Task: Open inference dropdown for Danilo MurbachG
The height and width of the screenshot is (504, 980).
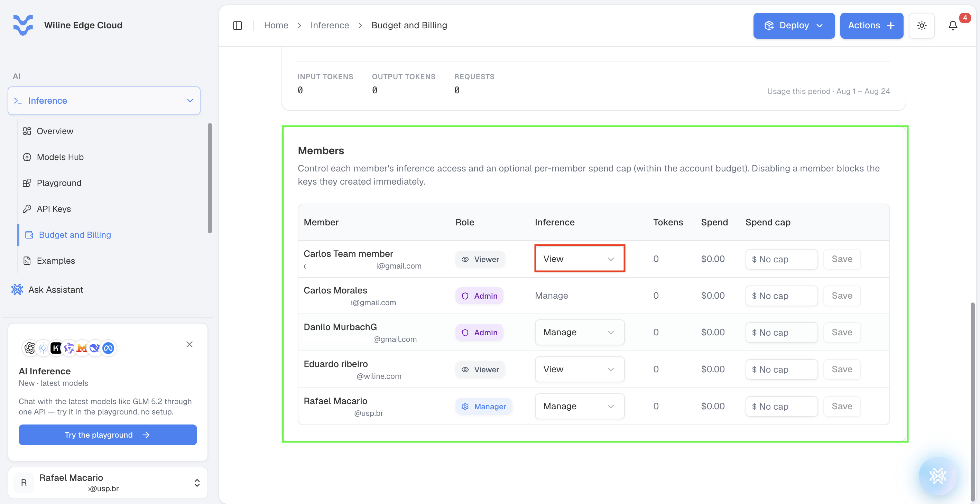Action: 580,333
